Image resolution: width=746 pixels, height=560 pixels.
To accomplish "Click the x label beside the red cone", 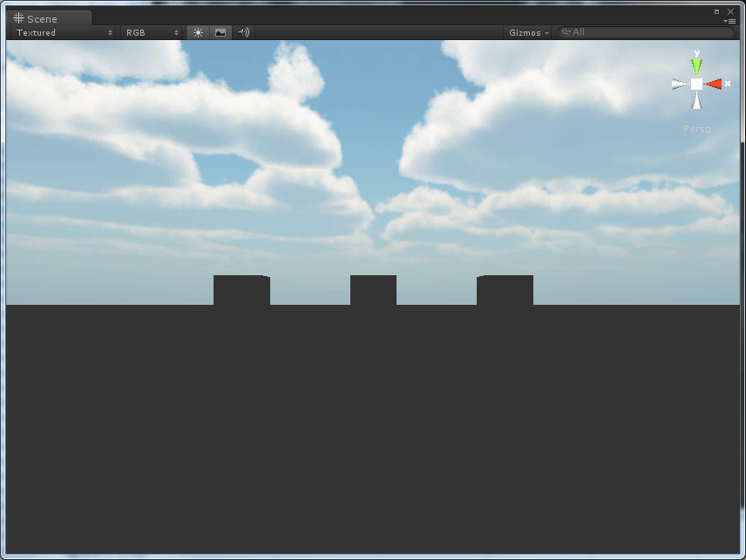I will (729, 83).
